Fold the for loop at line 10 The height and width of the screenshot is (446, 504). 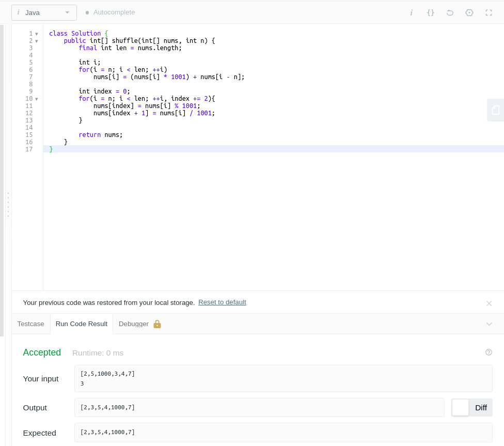click(37, 99)
